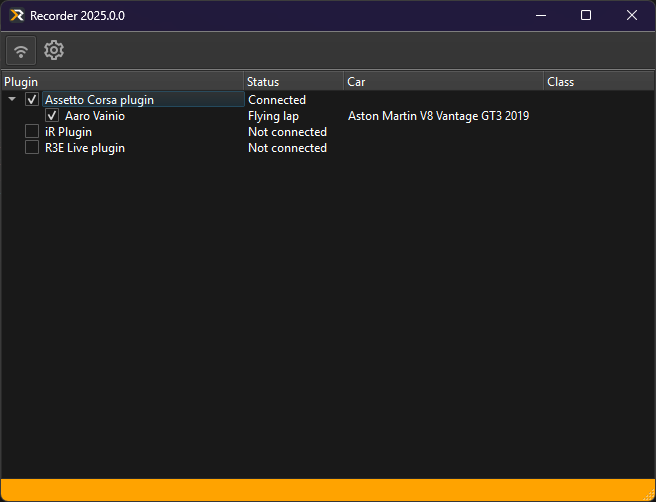Select the iR Plugin row label
Viewport: 656px width, 502px height.
pos(68,132)
